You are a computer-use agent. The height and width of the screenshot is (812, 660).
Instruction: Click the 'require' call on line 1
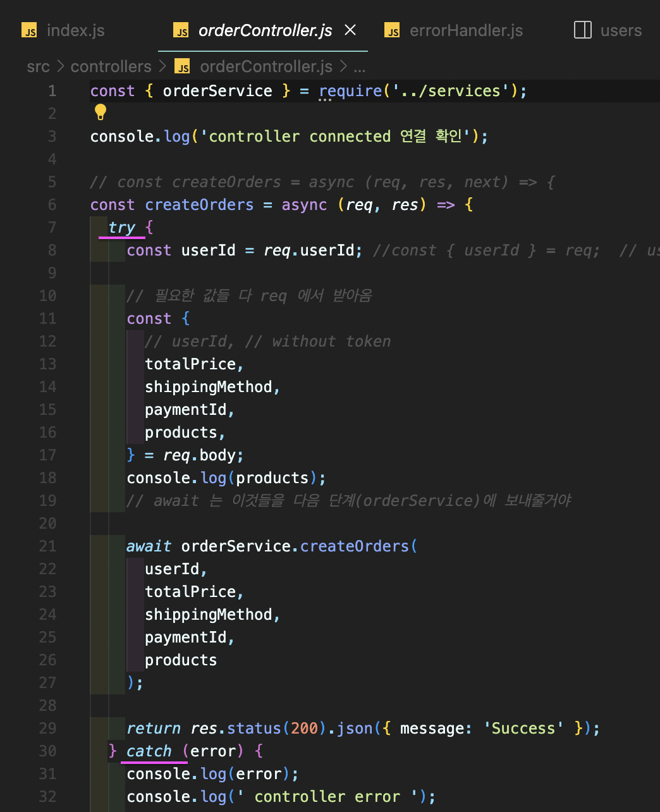pos(351,91)
